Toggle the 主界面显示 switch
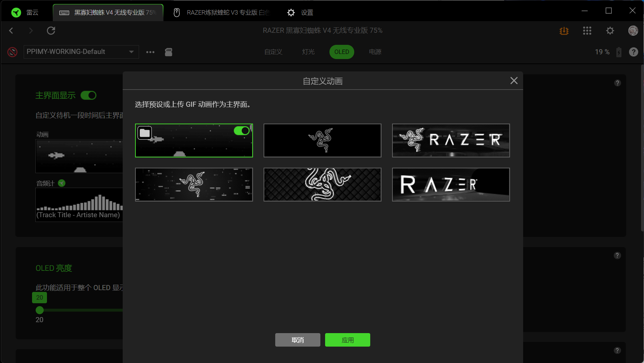This screenshot has height=363, width=644. point(88,95)
